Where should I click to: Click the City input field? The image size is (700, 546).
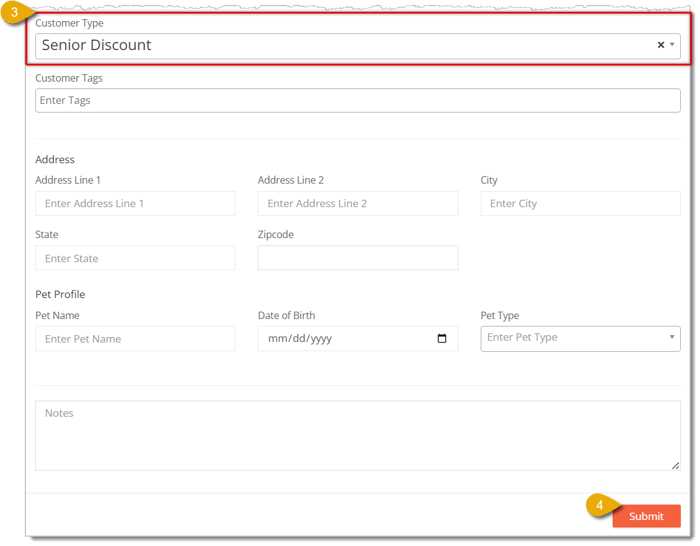point(580,204)
